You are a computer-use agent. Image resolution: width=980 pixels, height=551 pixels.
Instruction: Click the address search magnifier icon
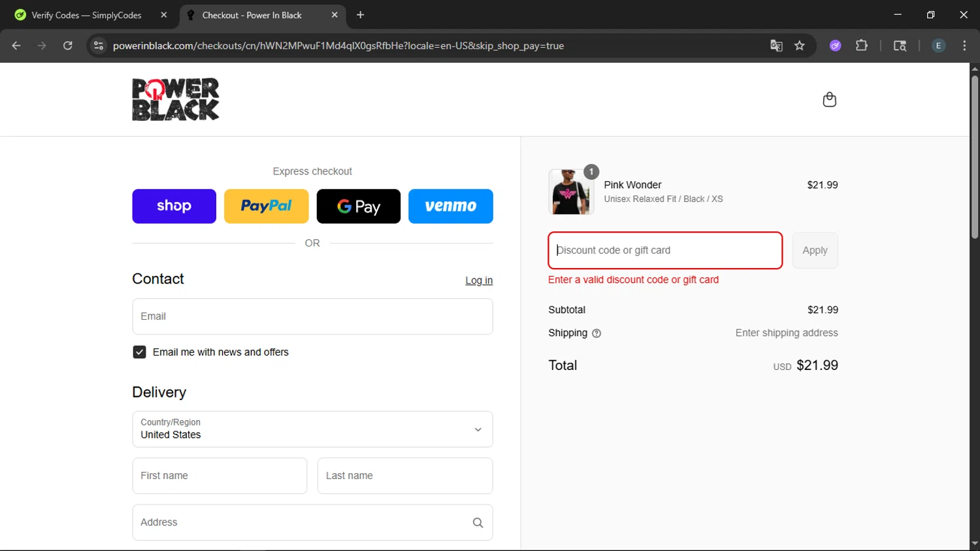coord(478,523)
